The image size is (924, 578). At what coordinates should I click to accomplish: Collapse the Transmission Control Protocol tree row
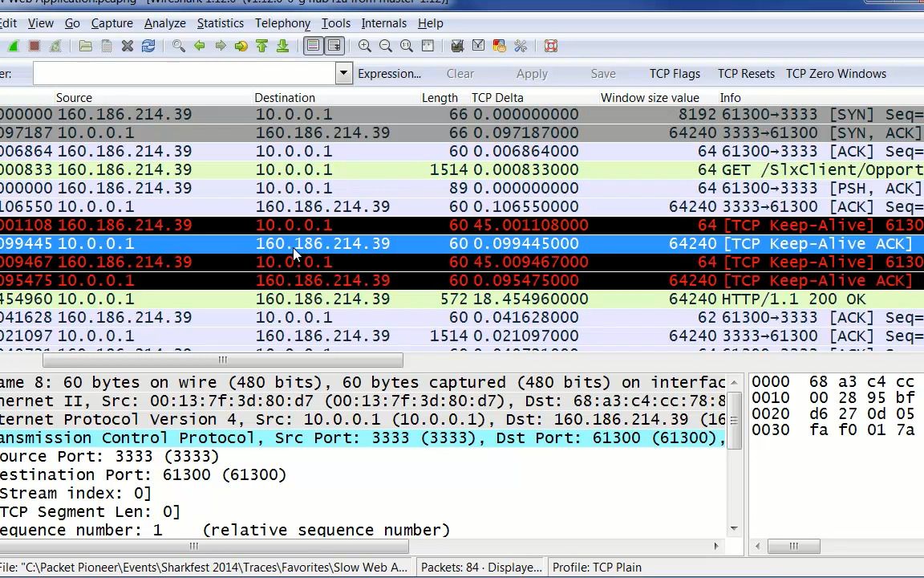363,438
